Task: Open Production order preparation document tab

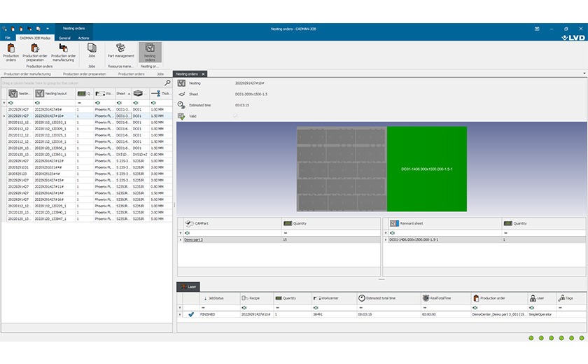Action: [85, 73]
